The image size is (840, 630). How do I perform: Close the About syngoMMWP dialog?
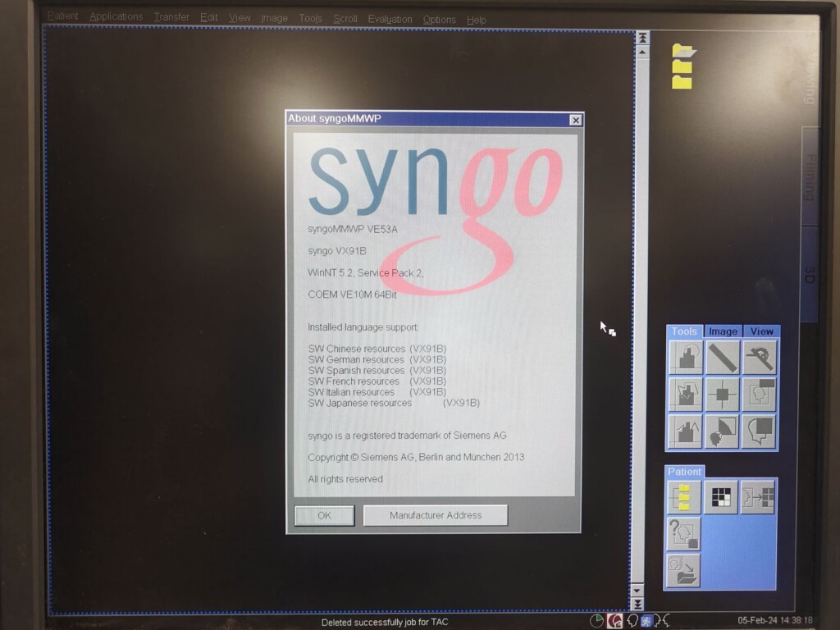(x=575, y=120)
